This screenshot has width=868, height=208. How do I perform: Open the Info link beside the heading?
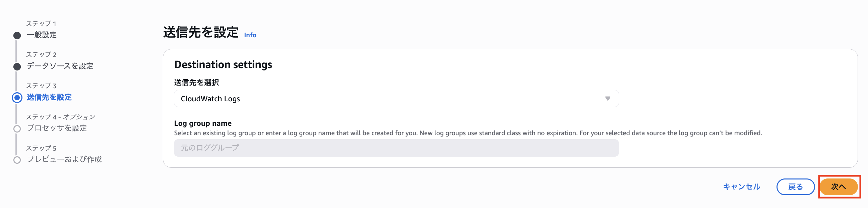(x=250, y=35)
